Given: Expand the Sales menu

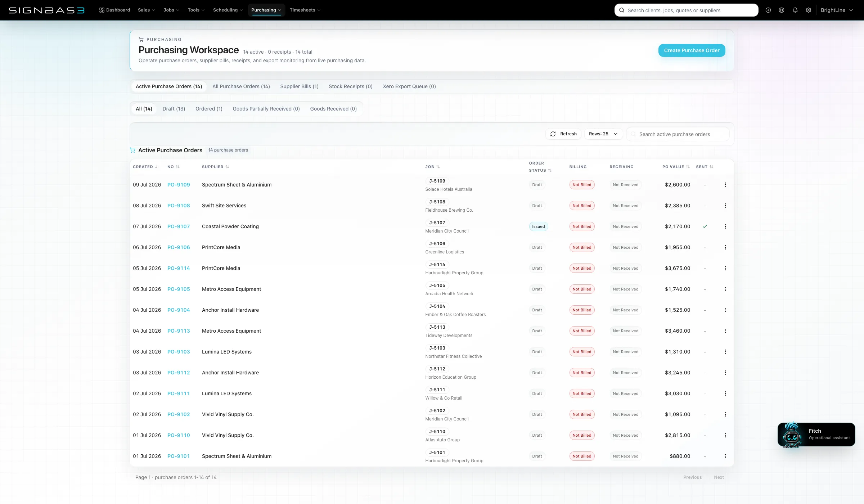Looking at the screenshot, I should point(146,10).
